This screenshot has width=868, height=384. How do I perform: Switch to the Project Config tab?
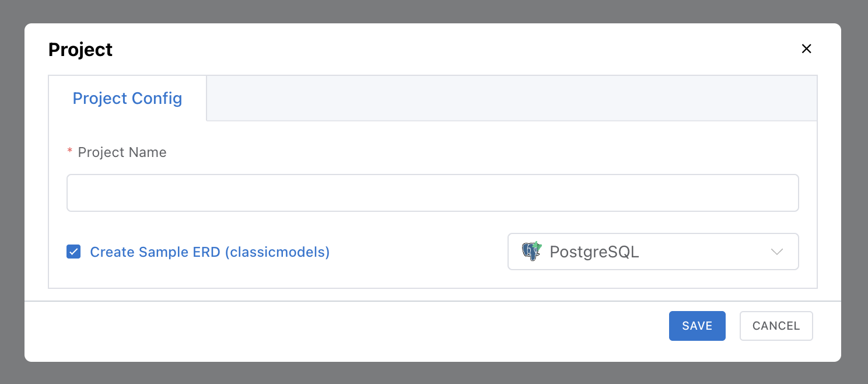point(127,98)
